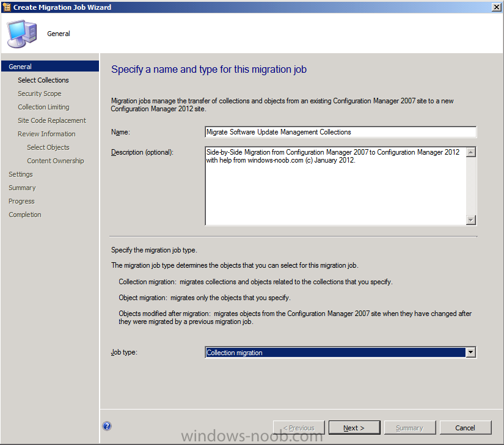The height and width of the screenshot is (445, 504).
Task: Go to the Settings step
Action: (x=21, y=174)
